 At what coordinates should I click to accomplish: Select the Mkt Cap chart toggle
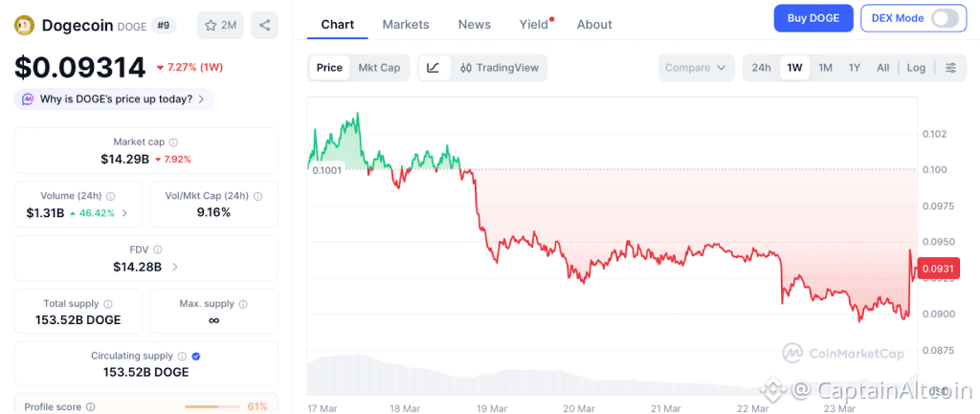pyautogui.click(x=379, y=68)
